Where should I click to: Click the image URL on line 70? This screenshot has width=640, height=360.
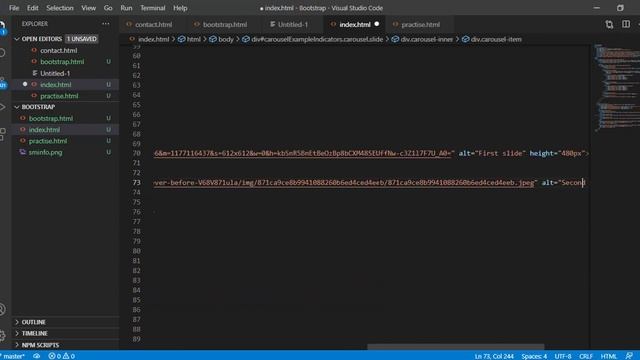tap(302, 153)
